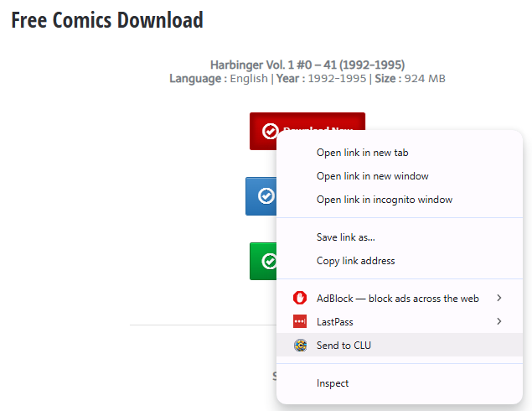Open LastPass menu entry

click(400, 321)
